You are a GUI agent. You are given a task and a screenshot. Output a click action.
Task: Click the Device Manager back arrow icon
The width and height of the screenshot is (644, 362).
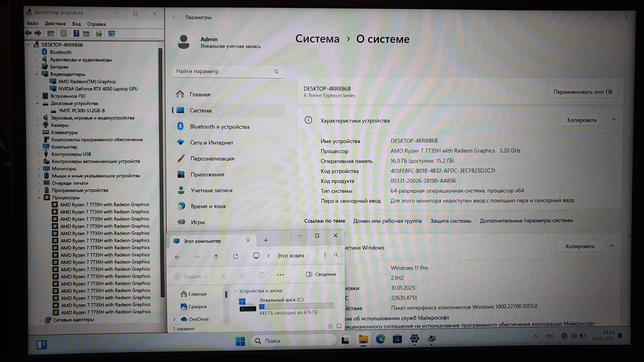(x=28, y=33)
